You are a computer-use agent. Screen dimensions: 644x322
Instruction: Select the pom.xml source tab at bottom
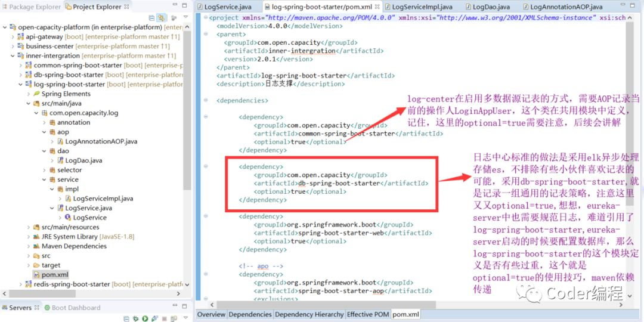click(406, 314)
